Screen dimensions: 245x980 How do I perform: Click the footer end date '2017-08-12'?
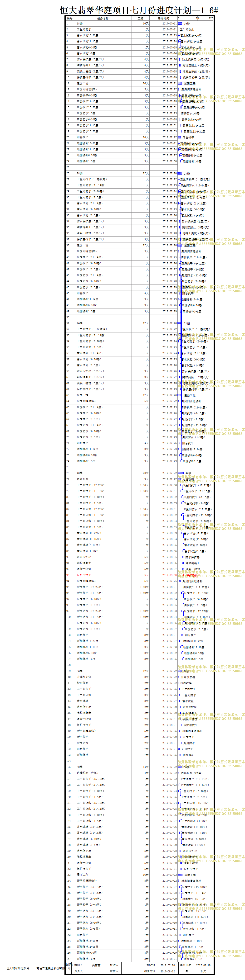pyautogui.click(x=168, y=971)
